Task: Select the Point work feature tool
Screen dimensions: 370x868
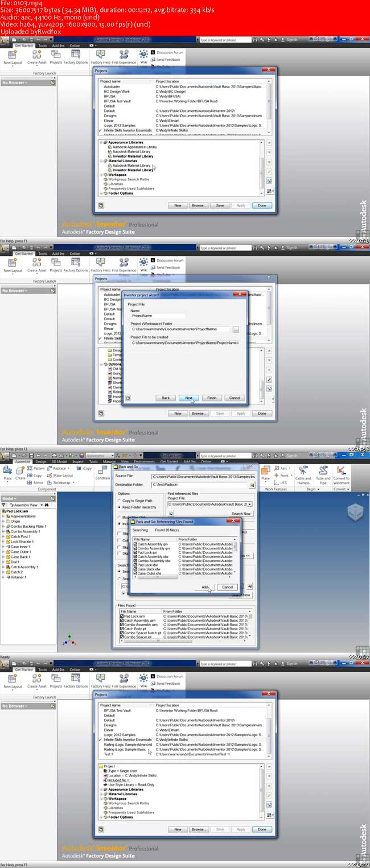Action: coord(282,475)
